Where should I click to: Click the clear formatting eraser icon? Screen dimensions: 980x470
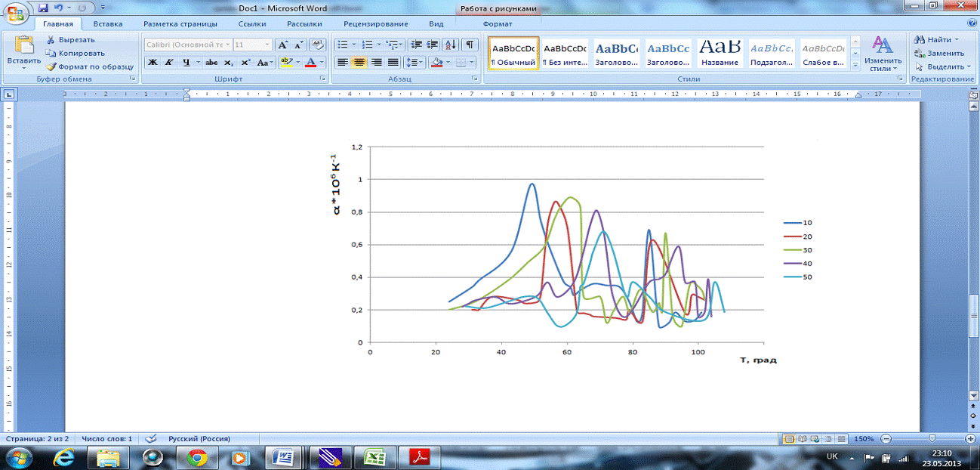(317, 45)
